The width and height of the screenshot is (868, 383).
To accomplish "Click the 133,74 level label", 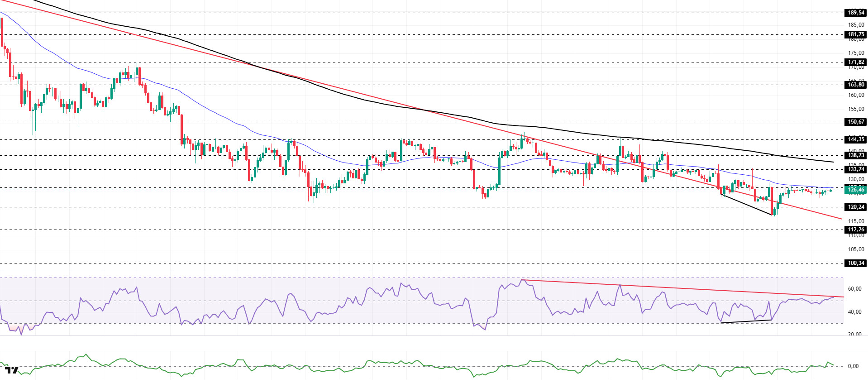I will pyautogui.click(x=855, y=169).
